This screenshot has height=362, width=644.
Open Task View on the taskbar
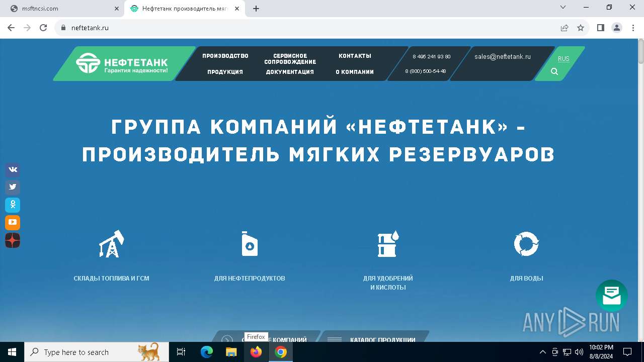[181, 352]
